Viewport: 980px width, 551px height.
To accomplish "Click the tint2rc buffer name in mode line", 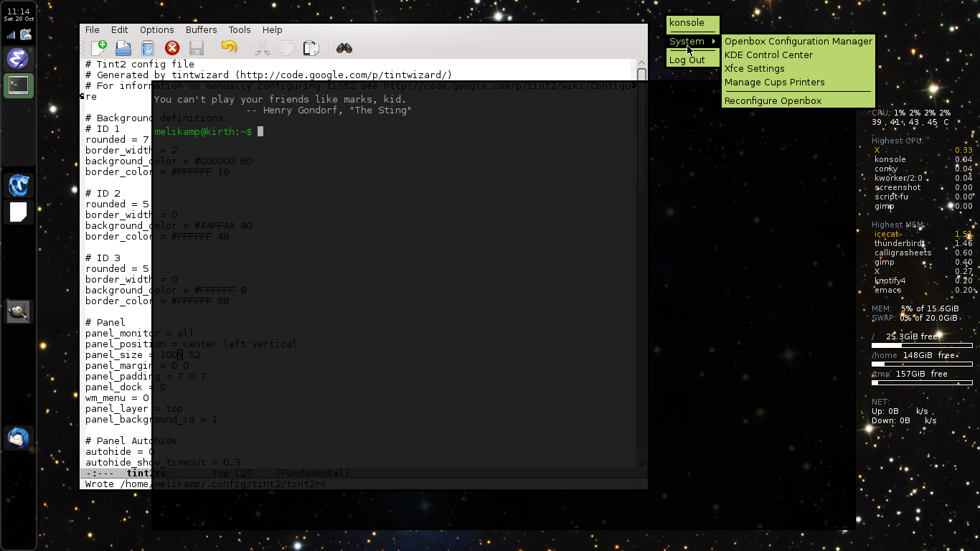I will pos(146,474).
